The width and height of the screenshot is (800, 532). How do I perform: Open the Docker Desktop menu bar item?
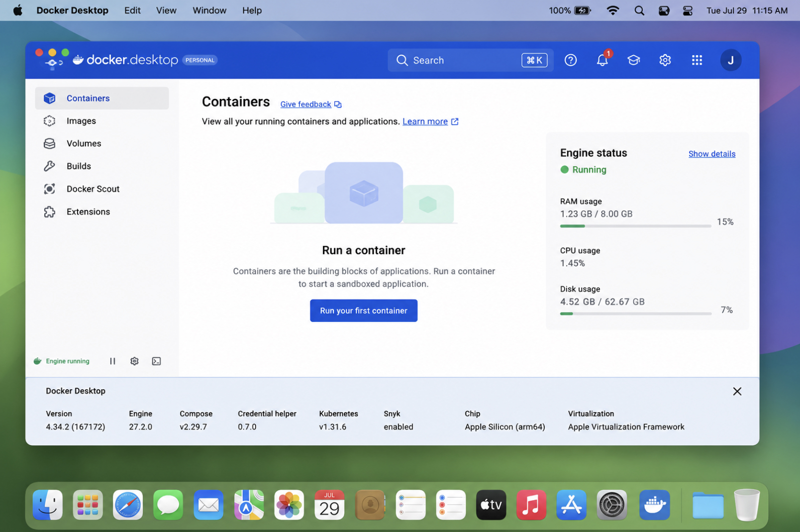click(x=72, y=10)
